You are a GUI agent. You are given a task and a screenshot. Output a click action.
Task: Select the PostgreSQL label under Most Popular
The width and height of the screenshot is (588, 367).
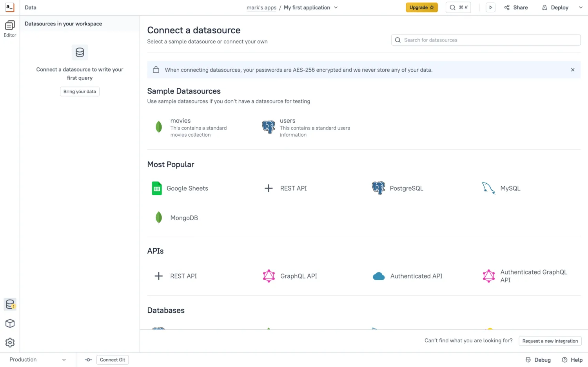[x=407, y=188]
